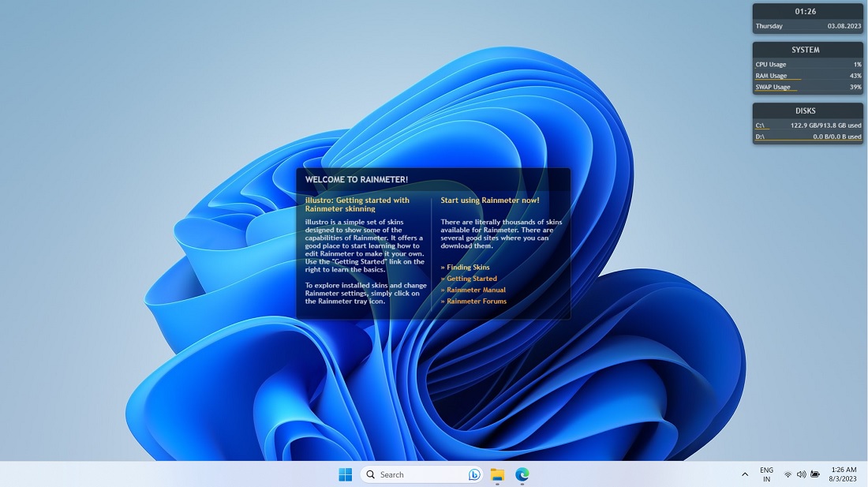
Task: Launch Microsoft Edge from the taskbar
Action: [x=522, y=474]
